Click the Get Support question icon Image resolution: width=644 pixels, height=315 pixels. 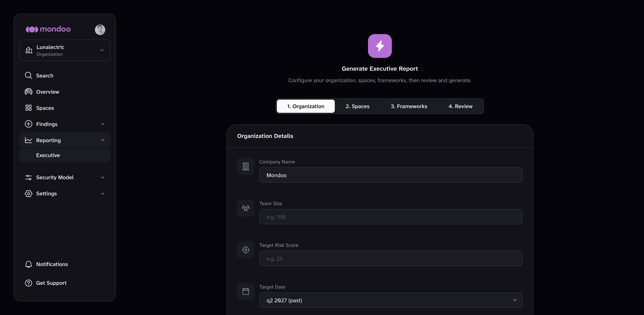pyautogui.click(x=29, y=283)
